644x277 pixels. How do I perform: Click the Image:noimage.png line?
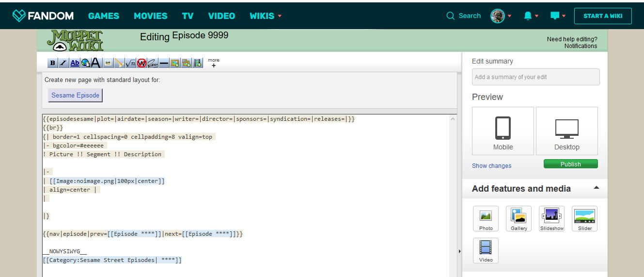click(104, 181)
